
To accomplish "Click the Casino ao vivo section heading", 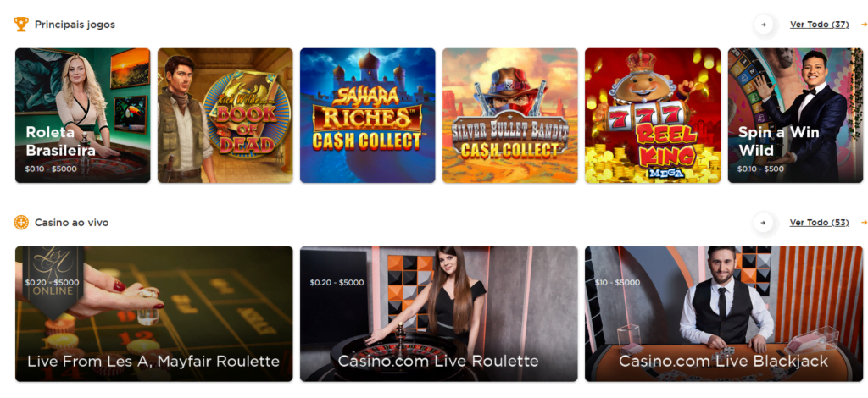I will pyautogui.click(x=71, y=222).
